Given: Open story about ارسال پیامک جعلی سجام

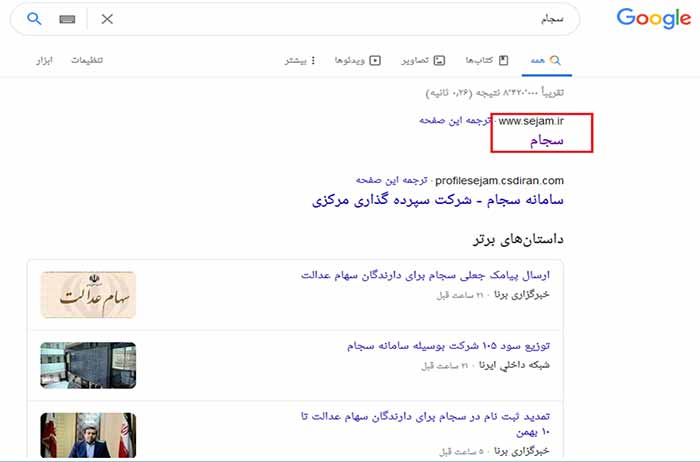Looking at the screenshot, I should (425, 275).
